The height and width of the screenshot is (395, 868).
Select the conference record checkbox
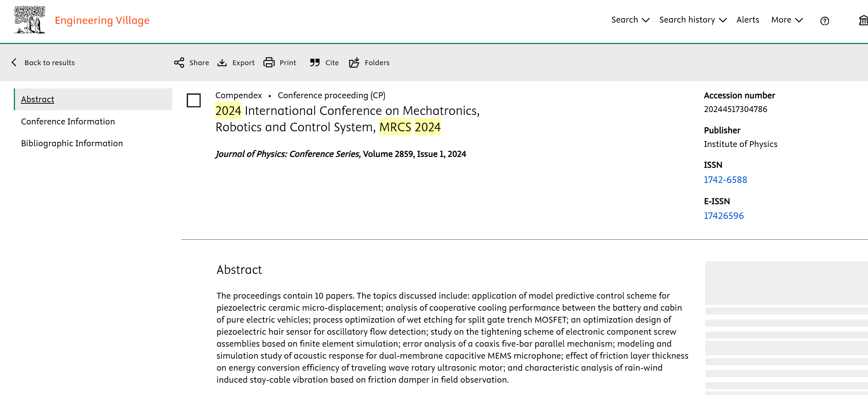[194, 100]
